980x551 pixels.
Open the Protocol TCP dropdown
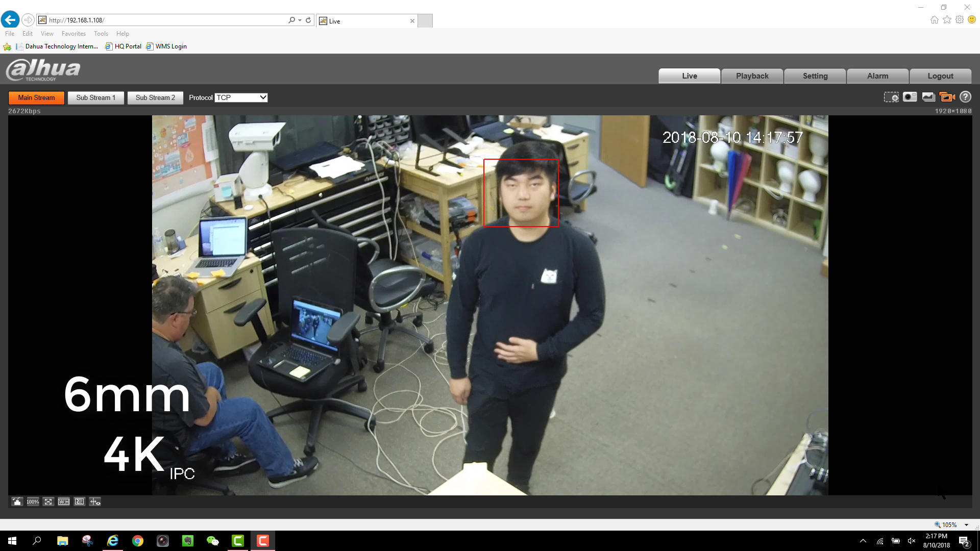click(241, 97)
